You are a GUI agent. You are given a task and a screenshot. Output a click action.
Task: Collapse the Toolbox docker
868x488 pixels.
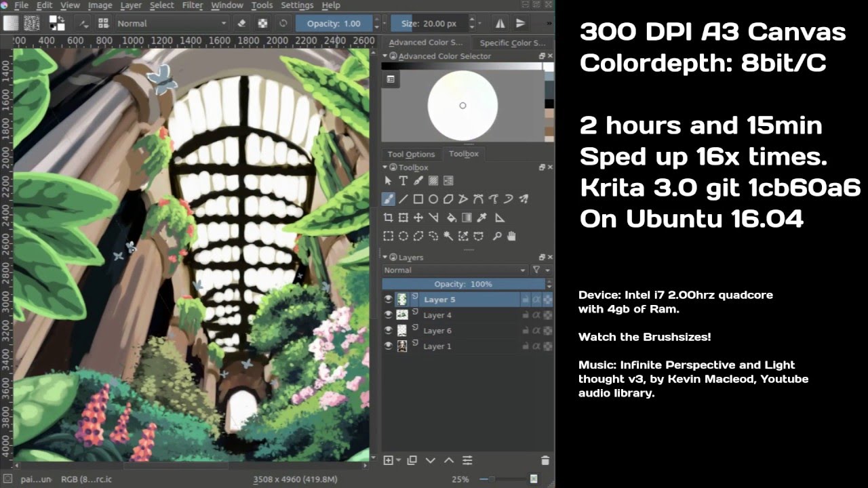coord(385,167)
